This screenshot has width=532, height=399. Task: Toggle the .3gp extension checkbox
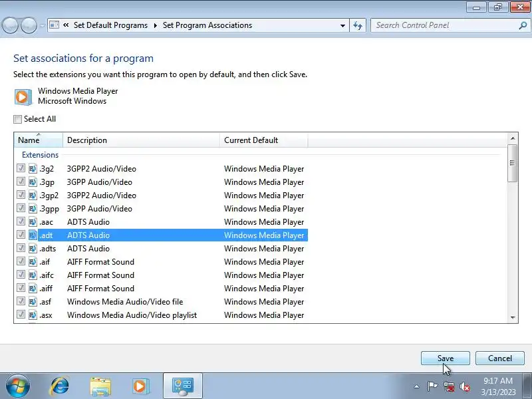pos(21,181)
